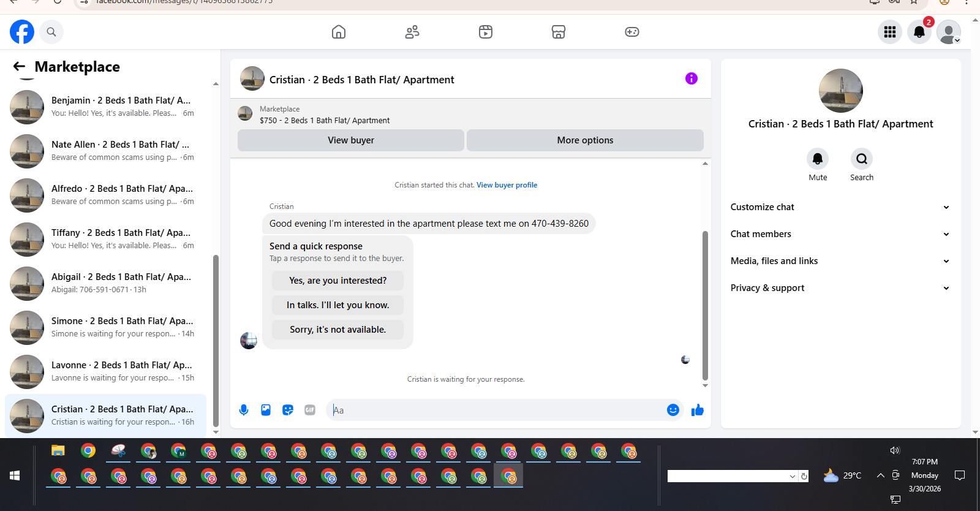
Task: Mute the Cristian conversation
Action: (818, 159)
